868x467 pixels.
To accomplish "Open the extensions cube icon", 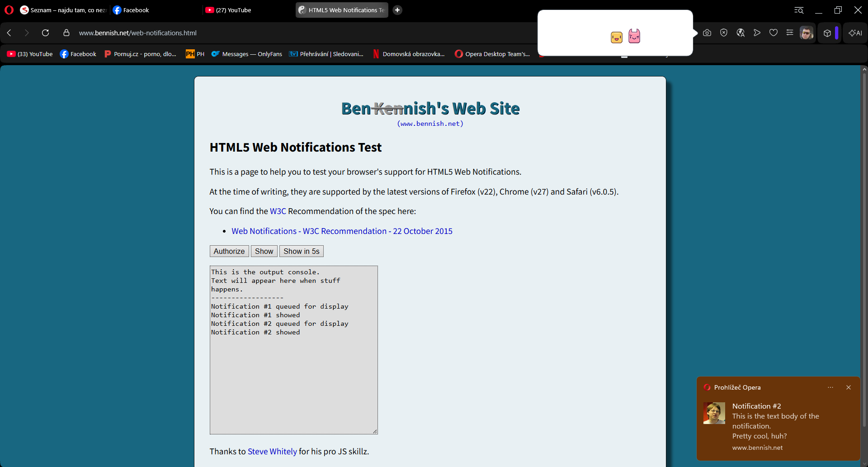I will point(827,33).
